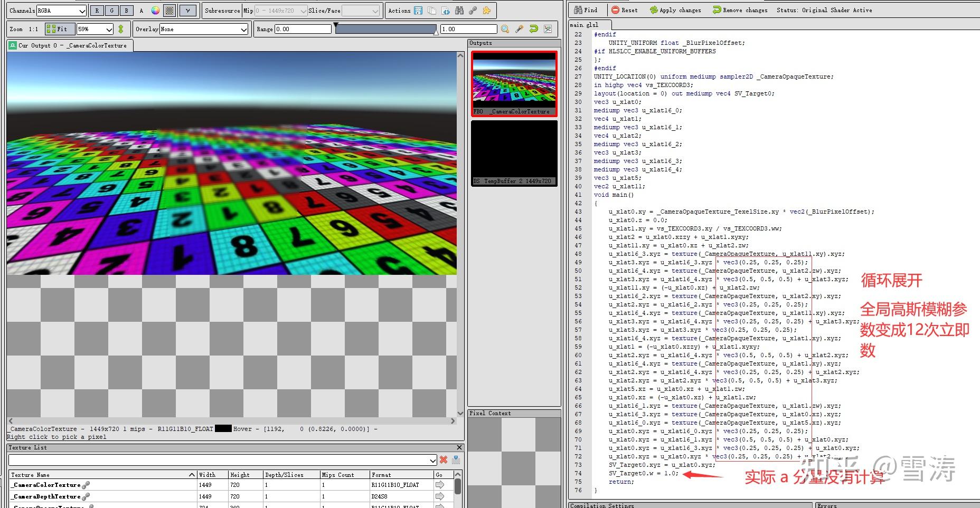This screenshot has width=980, height=508.
Task: Select the FBO _CameraColorTexture output thumbnail
Action: [513, 82]
